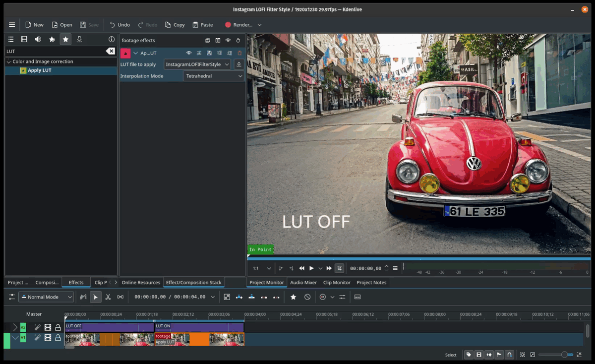The width and height of the screenshot is (595, 364).
Task: Select the LUT ON clip on V2
Action: [199, 327]
